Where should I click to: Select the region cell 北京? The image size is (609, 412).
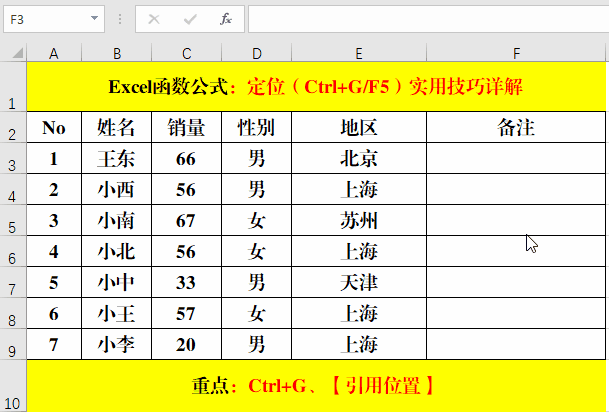point(359,158)
